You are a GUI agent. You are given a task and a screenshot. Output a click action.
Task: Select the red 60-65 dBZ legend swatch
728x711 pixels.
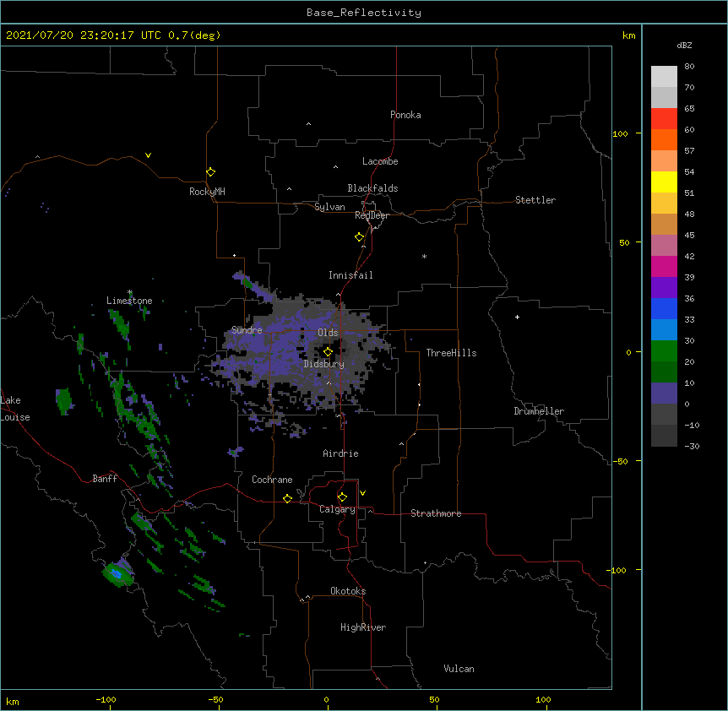click(x=664, y=119)
